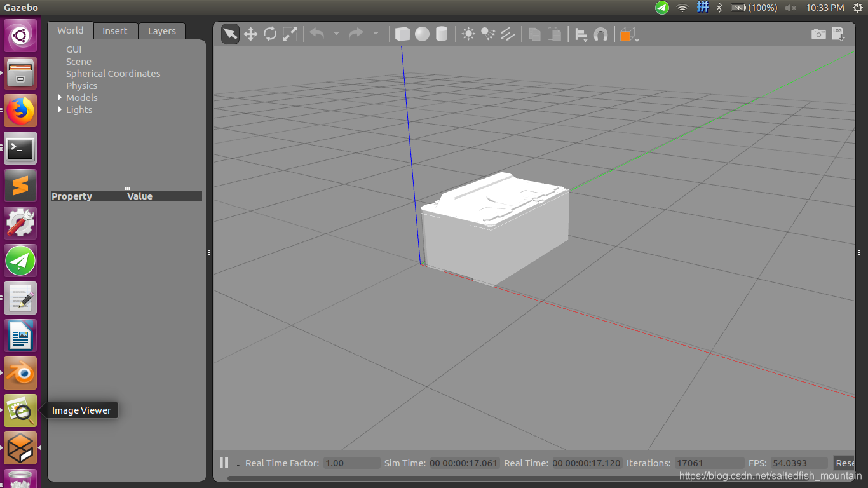This screenshot has width=868, height=488.
Task: Open the Wi-Fi network indicator
Action: [x=682, y=8]
